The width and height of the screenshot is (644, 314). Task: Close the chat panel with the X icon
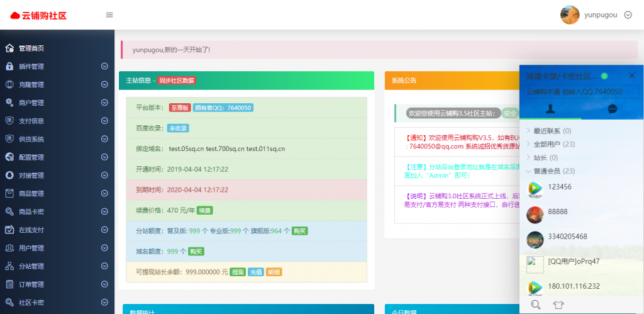pyautogui.click(x=632, y=76)
